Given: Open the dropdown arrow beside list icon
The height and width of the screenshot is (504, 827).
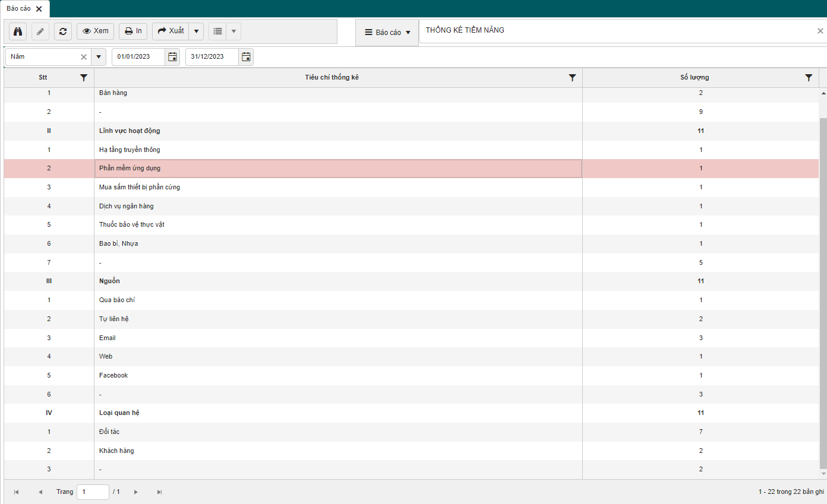Looking at the screenshot, I should pyautogui.click(x=233, y=31).
